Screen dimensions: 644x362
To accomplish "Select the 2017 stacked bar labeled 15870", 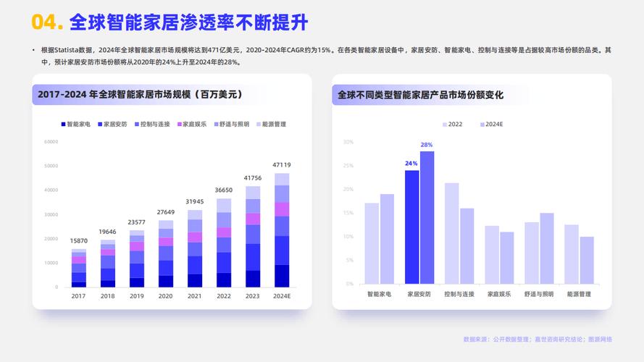I will pos(79,268).
